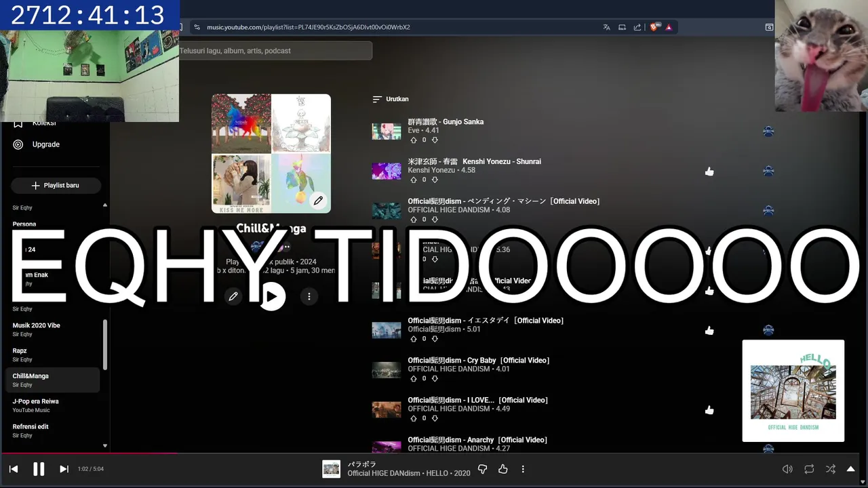Viewport: 868px width, 488px height.
Task: Dislike the now playing song
Action: (483, 469)
